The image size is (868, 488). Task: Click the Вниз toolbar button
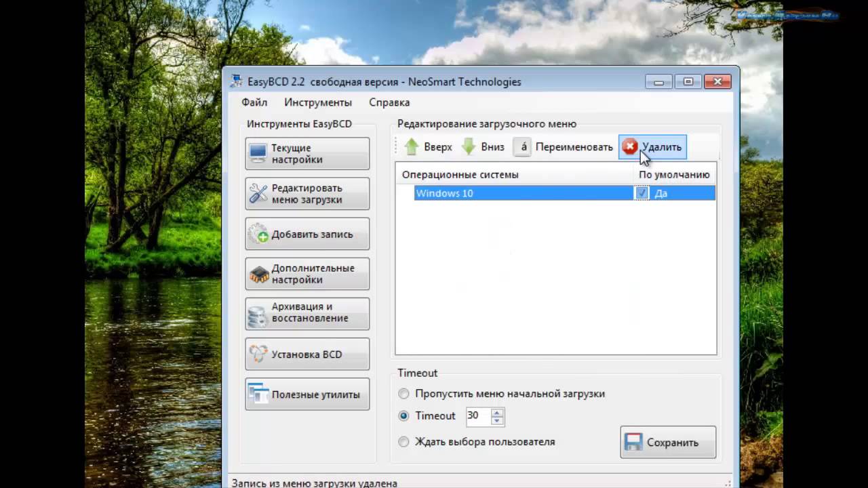pyautogui.click(x=483, y=147)
